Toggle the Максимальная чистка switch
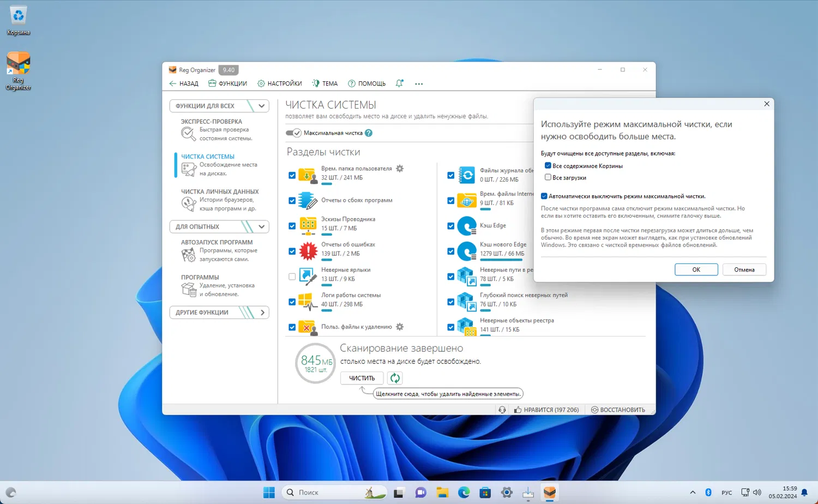This screenshot has height=504, width=818. pos(293,133)
